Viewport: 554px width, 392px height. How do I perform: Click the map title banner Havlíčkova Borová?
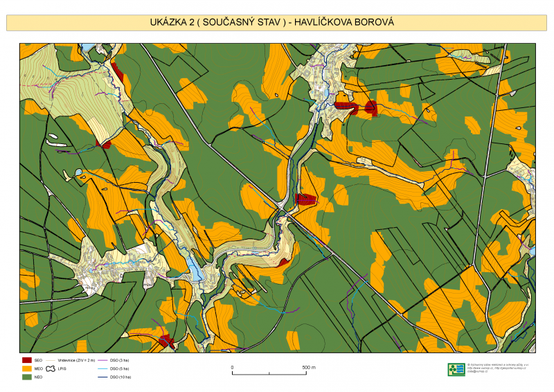(x=276, y=22)
